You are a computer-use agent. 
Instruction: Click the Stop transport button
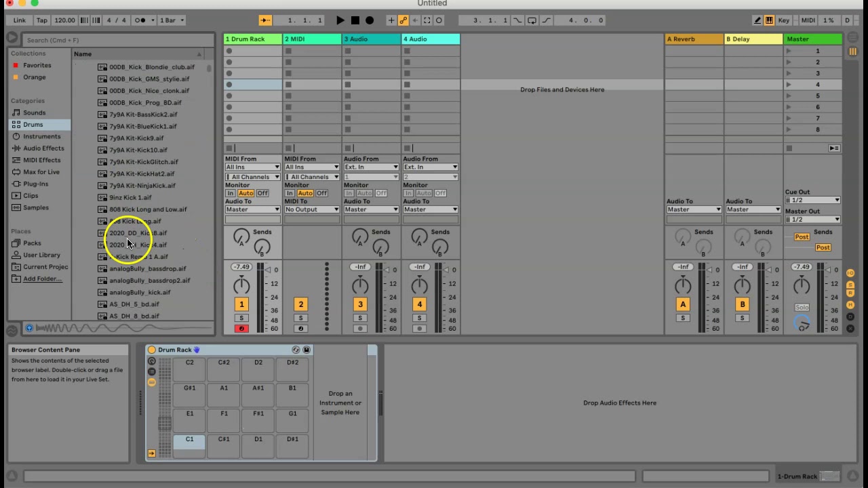coord(355,20)
